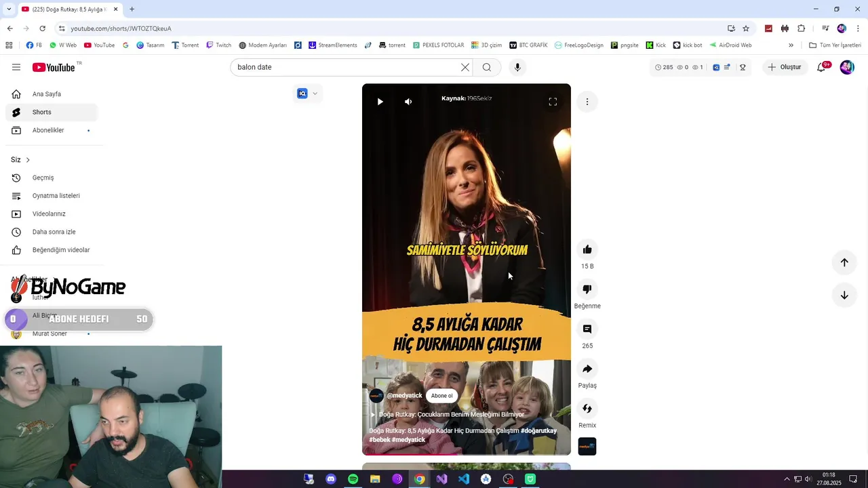Screen dimensions: 868x488
Task: Bookmark this page with the star
Action: (x=746, y=28)
